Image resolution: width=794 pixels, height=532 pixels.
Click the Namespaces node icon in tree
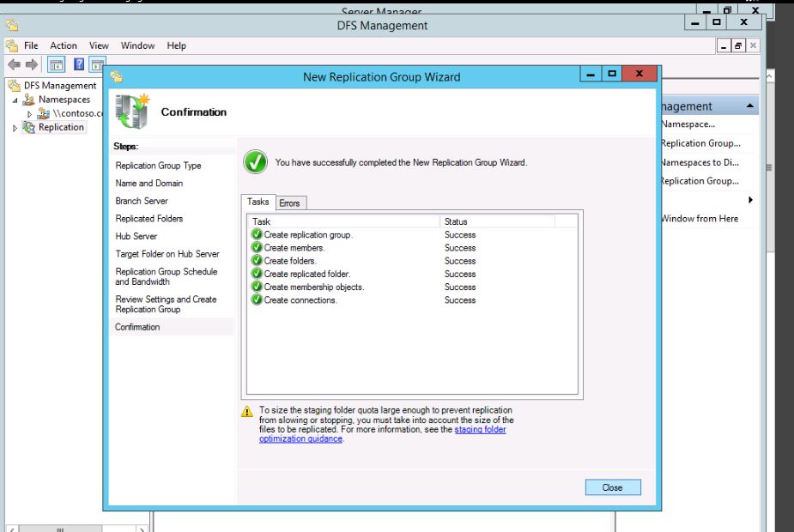28,100
